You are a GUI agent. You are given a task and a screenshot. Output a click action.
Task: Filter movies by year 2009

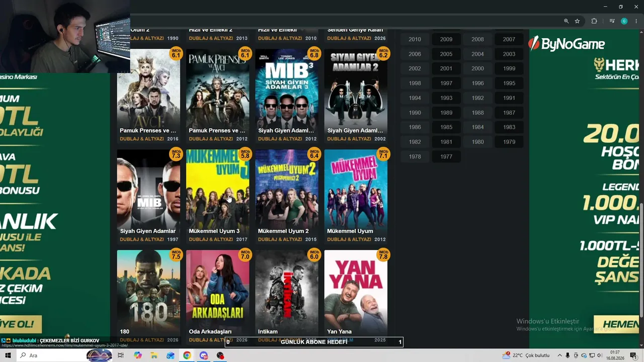point(446,39)
